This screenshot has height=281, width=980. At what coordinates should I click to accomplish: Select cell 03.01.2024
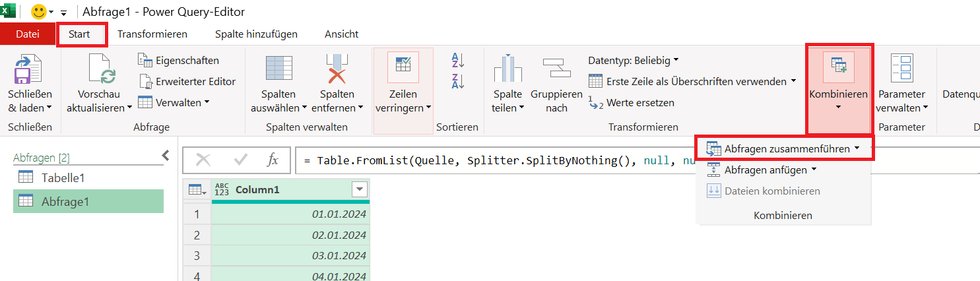(x=290, y=255)
